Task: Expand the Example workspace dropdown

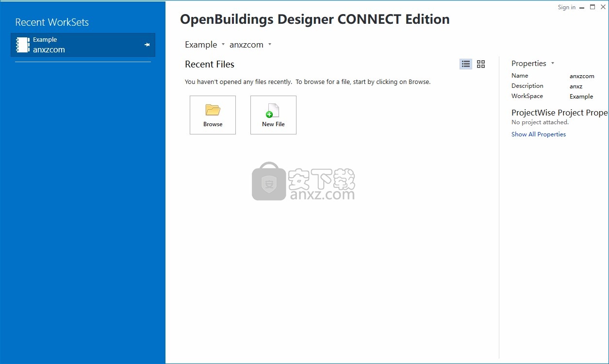Action: [223, 44]
